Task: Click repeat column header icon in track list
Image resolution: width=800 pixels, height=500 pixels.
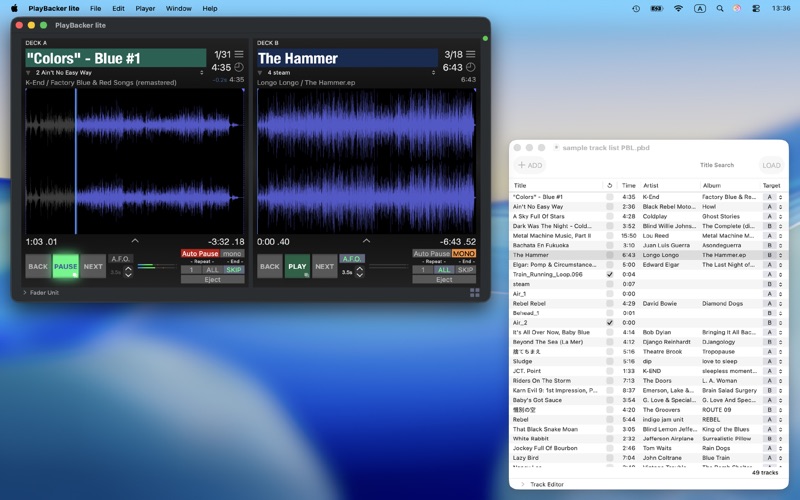Action: [x=609, y=186]
